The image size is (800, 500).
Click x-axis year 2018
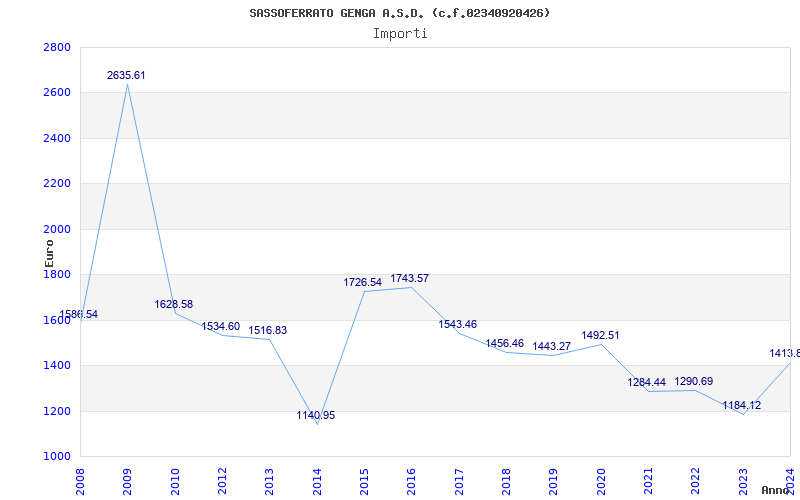click(x=507, y=481)
